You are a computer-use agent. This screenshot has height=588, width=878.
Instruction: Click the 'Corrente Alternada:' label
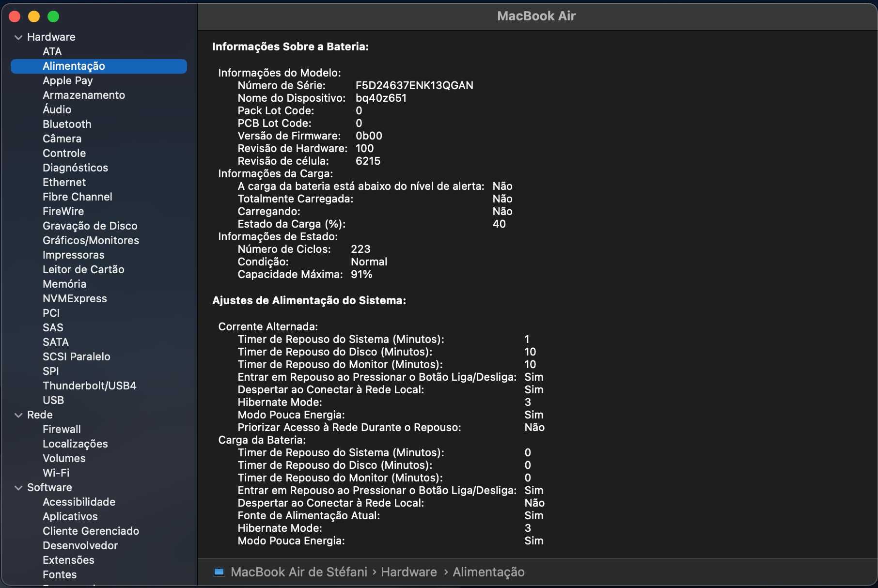[x=268, y=327]
